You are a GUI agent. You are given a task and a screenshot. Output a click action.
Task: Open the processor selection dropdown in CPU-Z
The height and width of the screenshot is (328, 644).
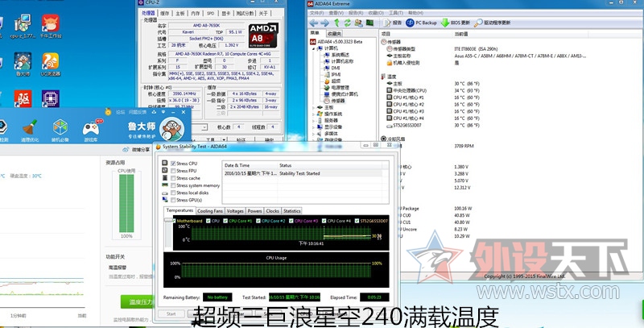[x=204, y=127]
